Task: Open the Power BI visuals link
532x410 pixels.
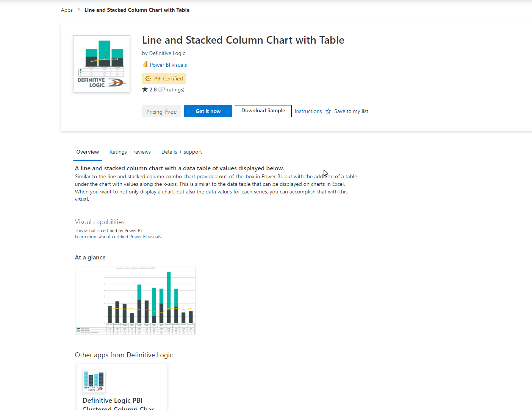Action: (x=168, y=65)
